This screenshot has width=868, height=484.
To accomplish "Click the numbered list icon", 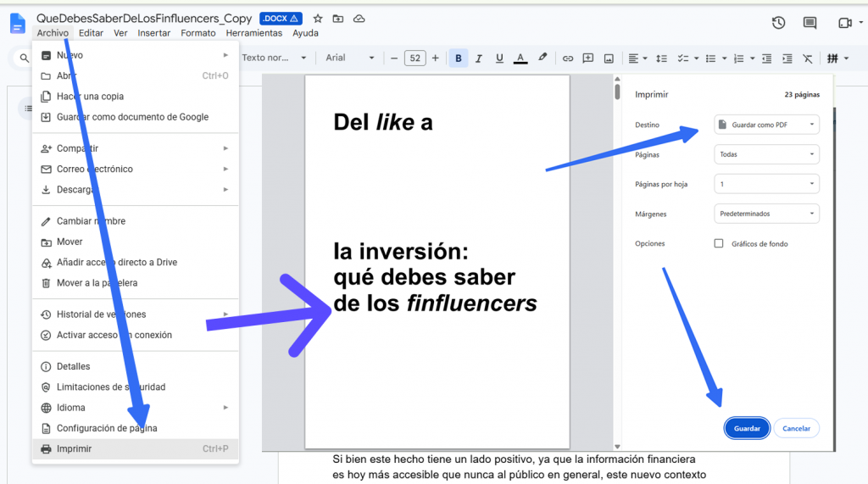I will click(x=738, y=58).
